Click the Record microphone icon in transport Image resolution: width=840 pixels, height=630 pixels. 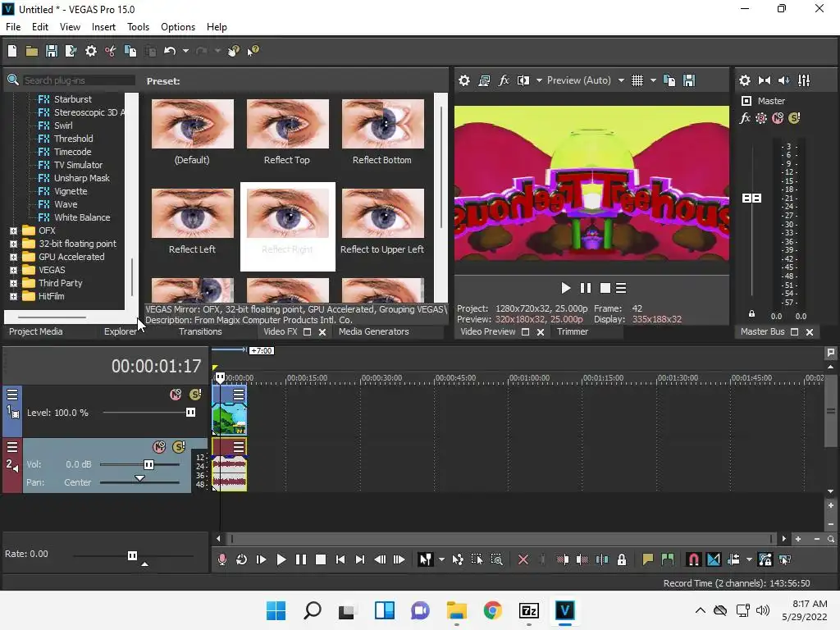pyautogui.click(x=221, y=559)
